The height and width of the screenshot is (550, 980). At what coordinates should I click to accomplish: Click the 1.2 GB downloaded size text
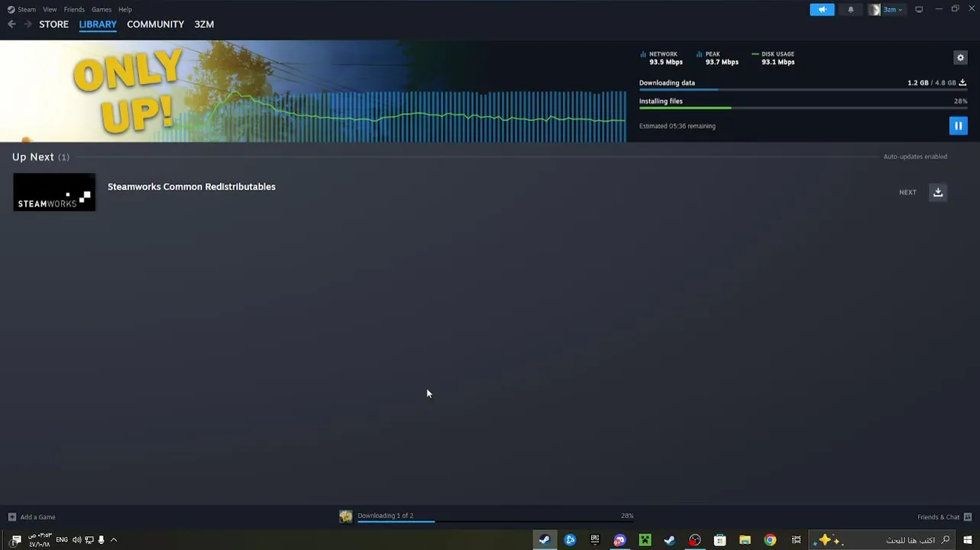pos(918,82)
